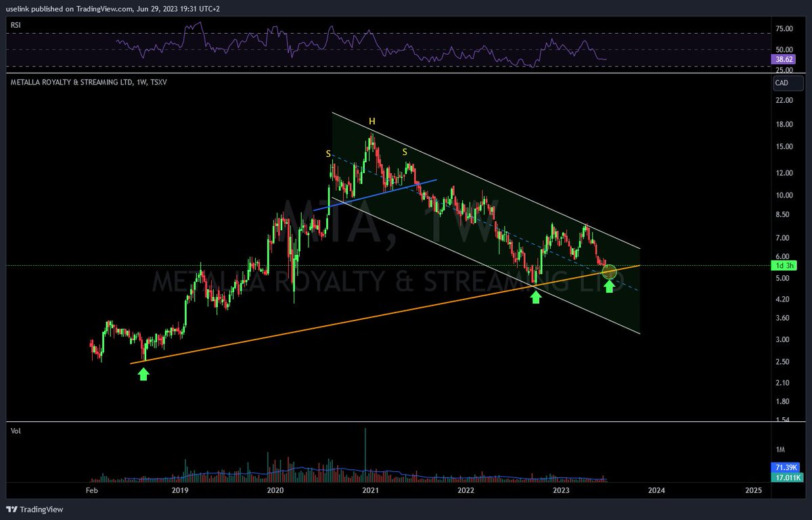Viewport: 812px width, 520px height.
Task: Click 2024 on the time axis
Action: coord(656,490)
